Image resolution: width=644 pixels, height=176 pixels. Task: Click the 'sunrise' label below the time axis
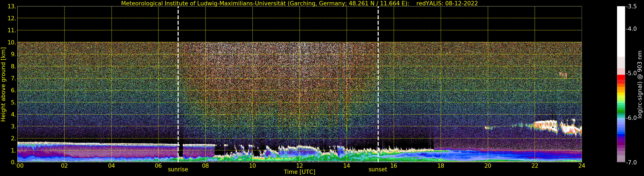point(178,170)
